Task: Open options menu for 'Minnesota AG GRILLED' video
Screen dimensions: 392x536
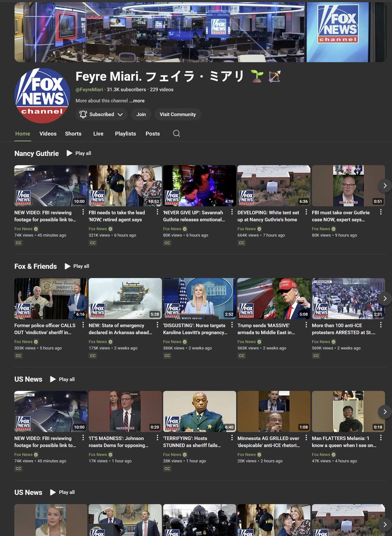Action: coord(306,438)
